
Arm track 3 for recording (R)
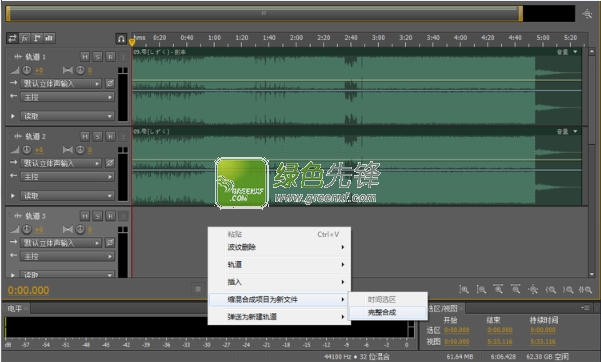coord(110,216)
